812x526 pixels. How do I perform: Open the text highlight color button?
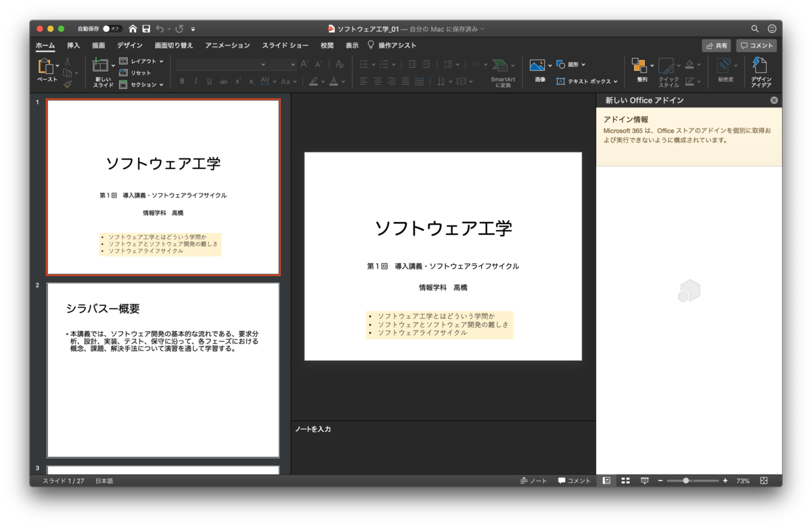tap(313, 81)
